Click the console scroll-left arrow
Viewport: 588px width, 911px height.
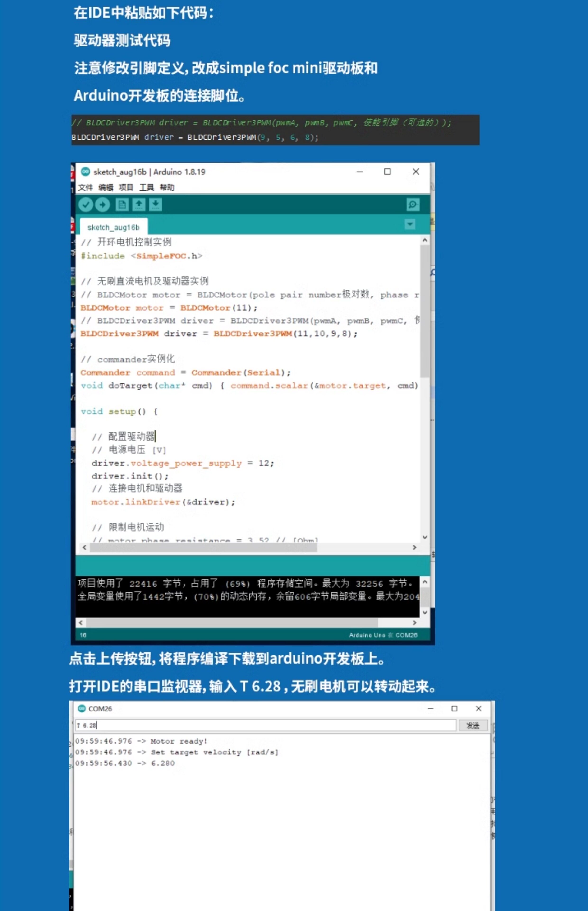pyautogui.click(x=81, y=623)
